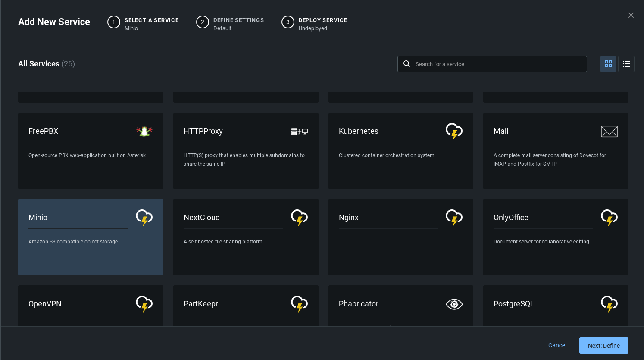Select the FreePBX service title

43,131
